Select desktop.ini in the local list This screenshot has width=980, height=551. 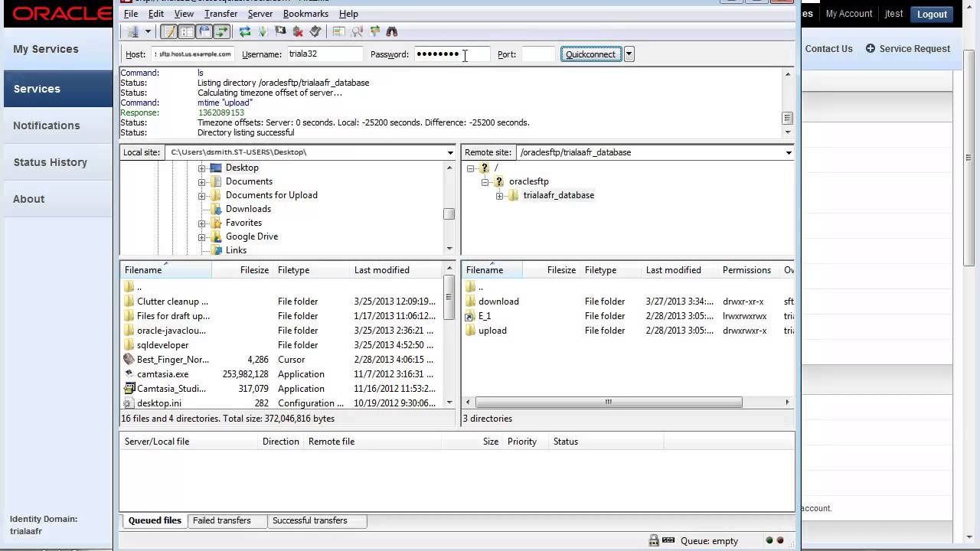(x=159, y=403)
